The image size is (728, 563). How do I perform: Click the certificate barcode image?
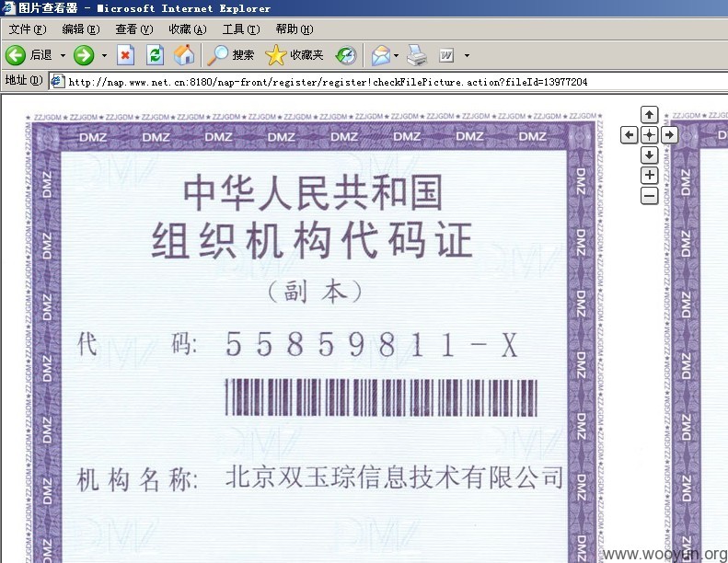381,397
